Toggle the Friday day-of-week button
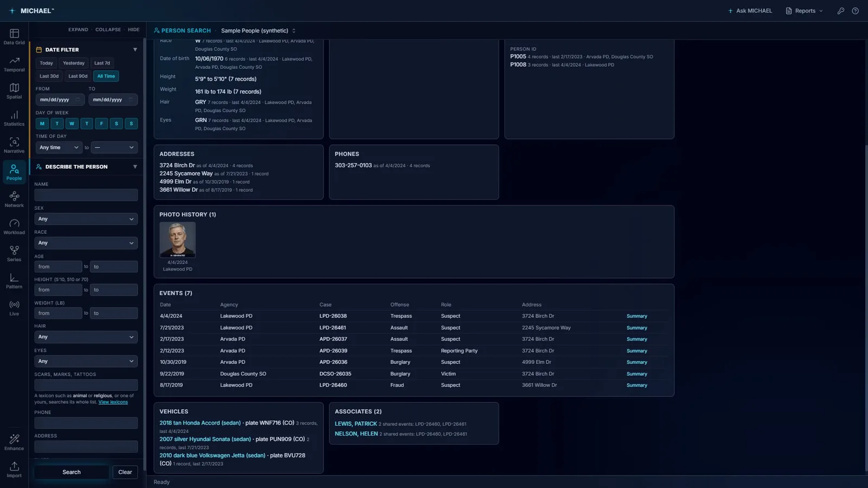Viewport: 868px width, 488px height. (101, 124)
